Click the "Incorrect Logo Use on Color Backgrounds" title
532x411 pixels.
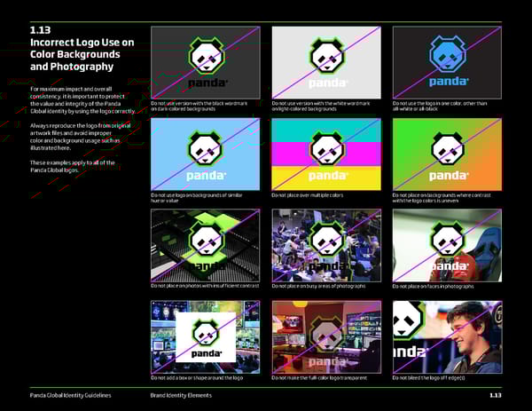coord(82,54)
